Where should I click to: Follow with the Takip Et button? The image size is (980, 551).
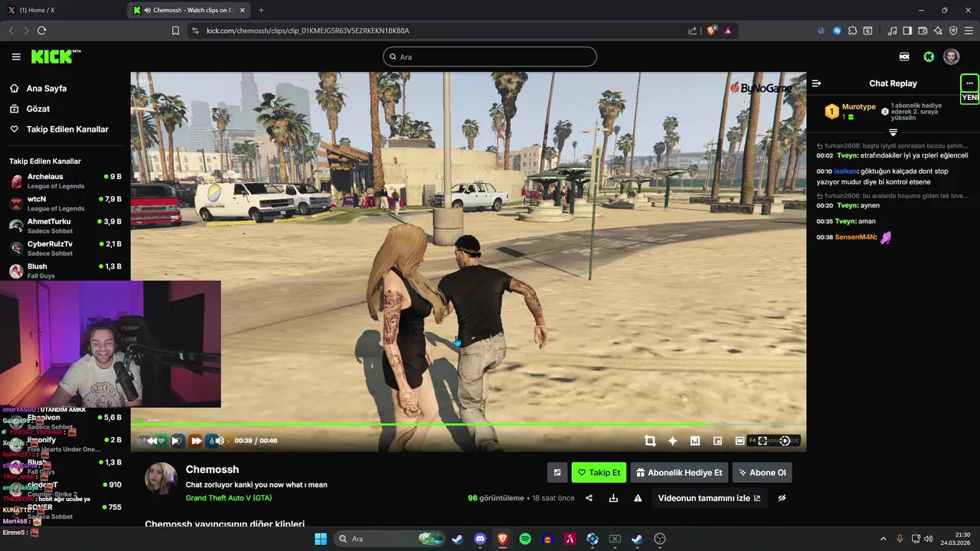pyautogui.click(x=599, y=472)
